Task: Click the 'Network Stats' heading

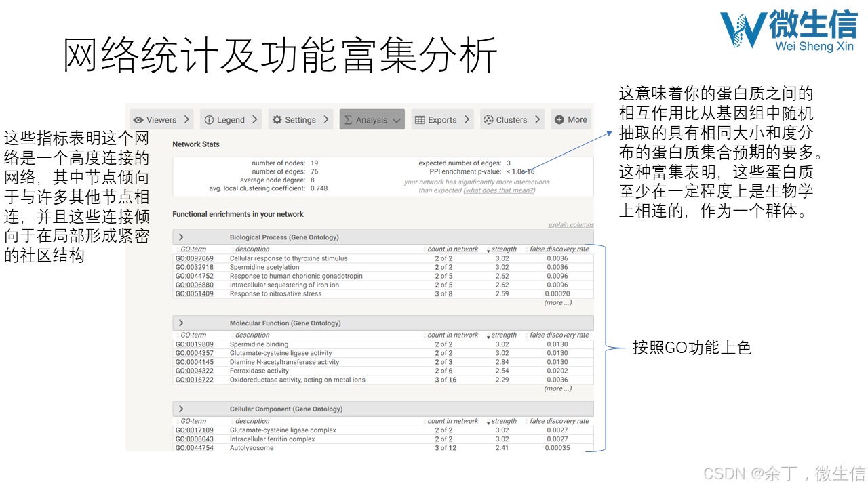Action: [196, 144]
